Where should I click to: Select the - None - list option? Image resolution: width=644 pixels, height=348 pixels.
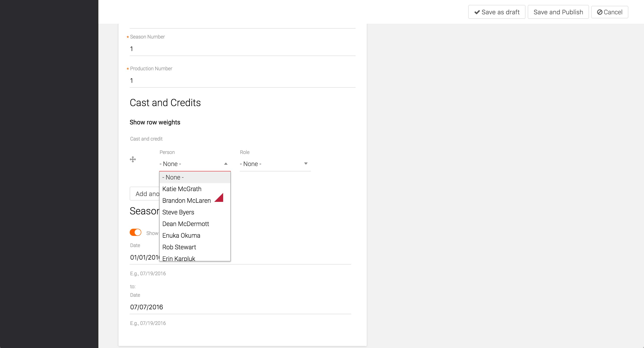[x=173, y=177]
